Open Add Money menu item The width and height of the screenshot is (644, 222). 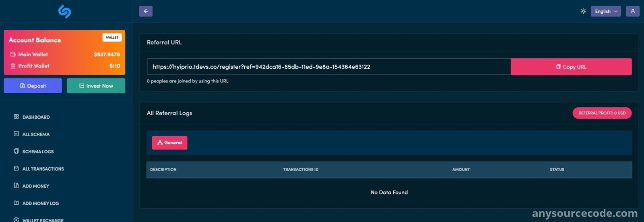coord(35,186)
